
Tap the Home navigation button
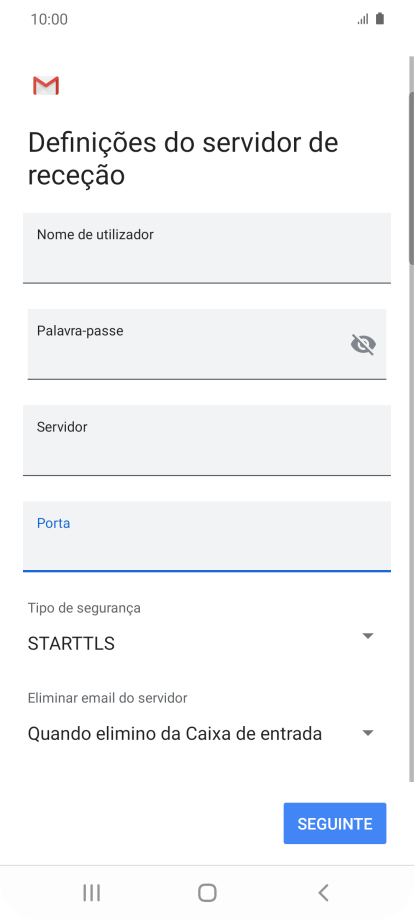coord(207,892)
